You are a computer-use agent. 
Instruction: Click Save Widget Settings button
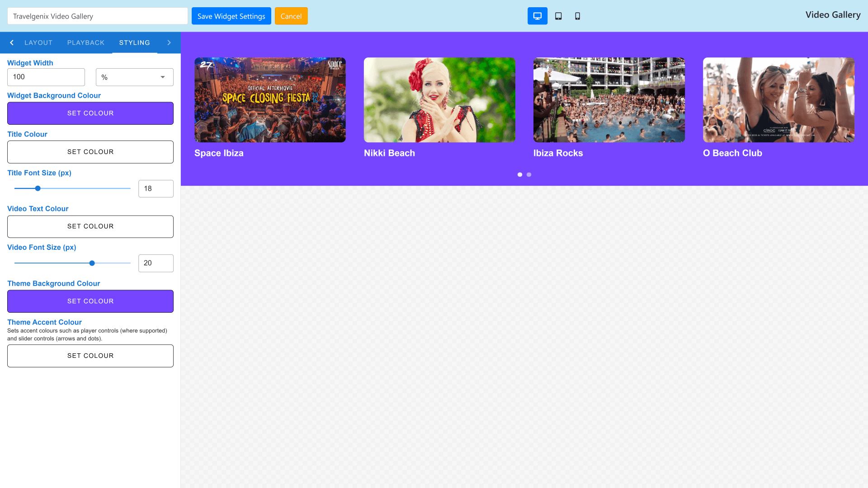point(231,16)
